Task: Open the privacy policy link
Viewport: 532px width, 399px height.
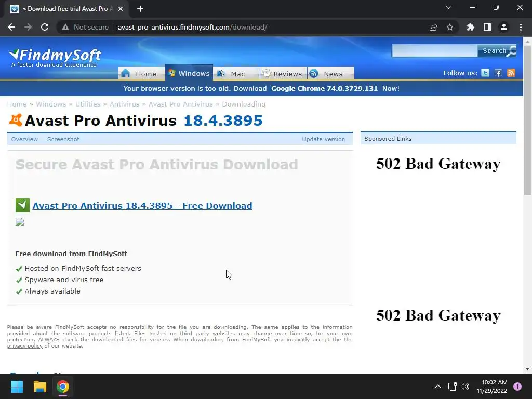Action: point(25,345)
